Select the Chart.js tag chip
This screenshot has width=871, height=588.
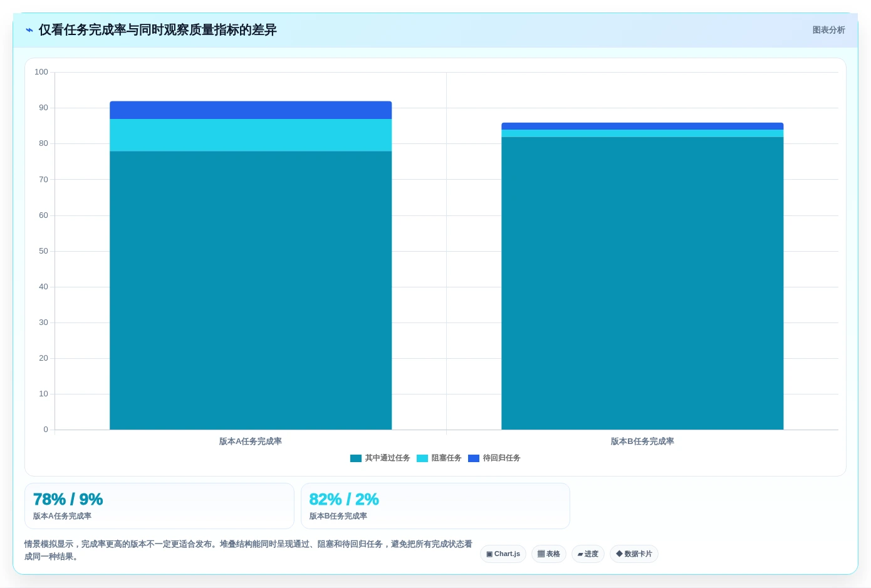(503, 554)
